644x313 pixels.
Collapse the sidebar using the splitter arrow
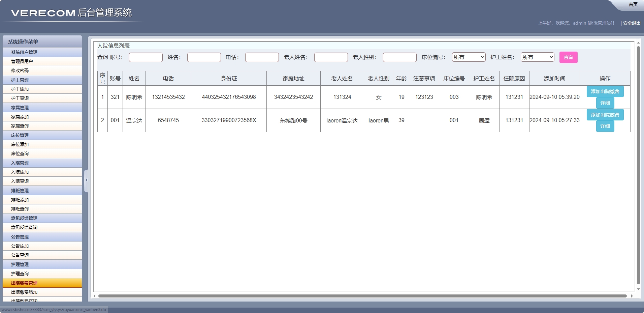86,180
